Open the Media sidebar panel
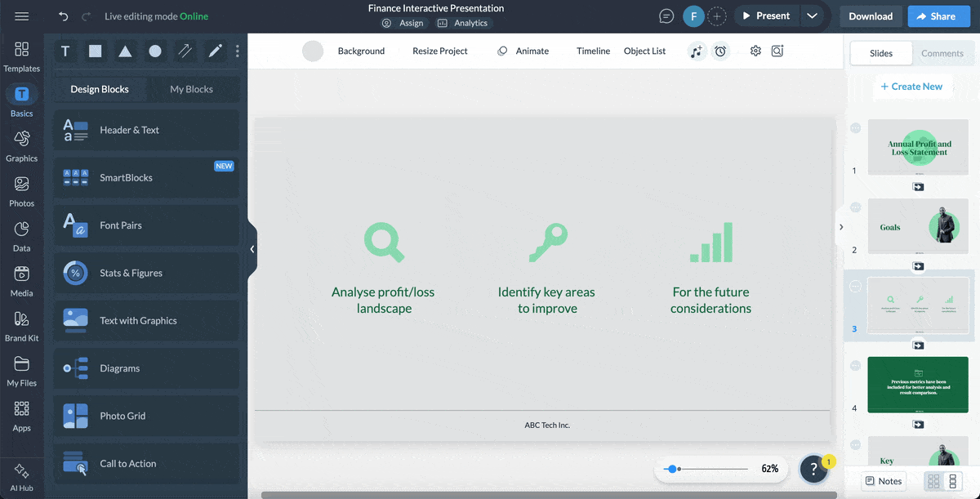This screenshot has width=980, height=499. (22, 281)
